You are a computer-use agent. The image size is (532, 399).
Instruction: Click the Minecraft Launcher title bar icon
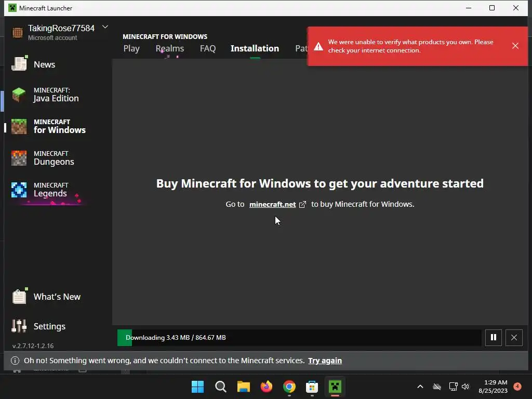12,8
